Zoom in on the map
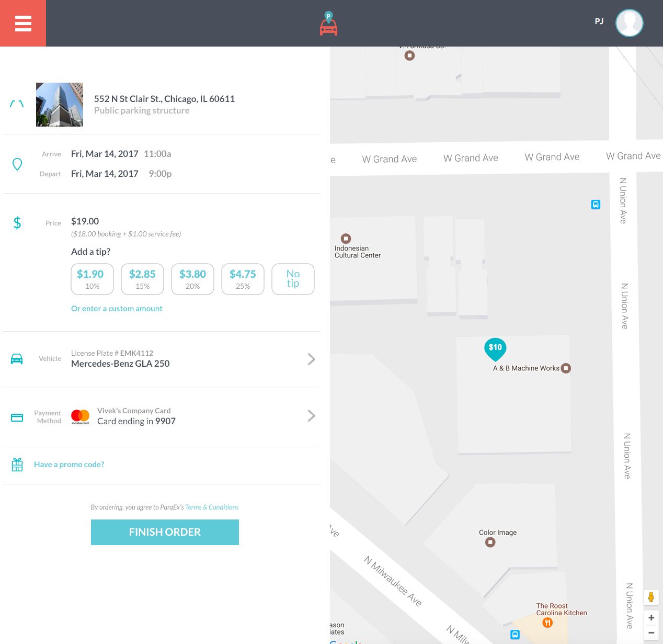Viewport: 663px width, 644px height. [651, 618]
